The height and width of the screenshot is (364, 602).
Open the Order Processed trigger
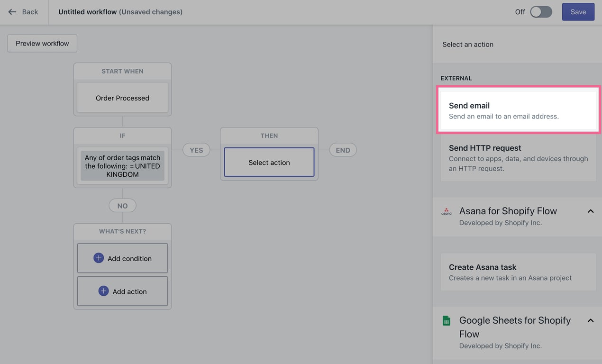122,98
